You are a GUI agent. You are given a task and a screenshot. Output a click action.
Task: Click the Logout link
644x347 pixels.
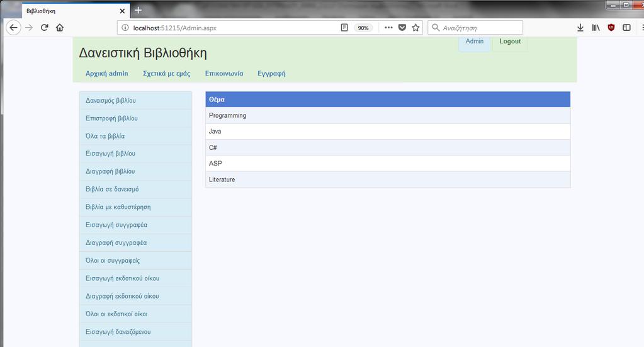510,41
